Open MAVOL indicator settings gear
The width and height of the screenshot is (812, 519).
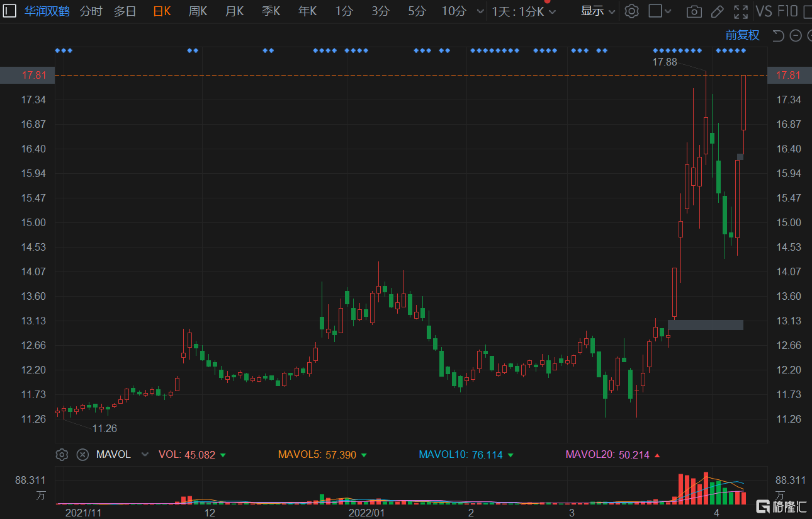[62, 455]
